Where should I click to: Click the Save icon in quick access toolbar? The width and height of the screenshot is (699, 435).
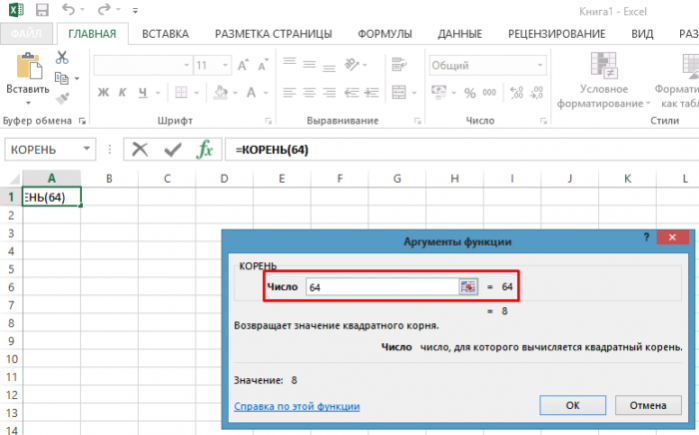click(x=42, y=10)
